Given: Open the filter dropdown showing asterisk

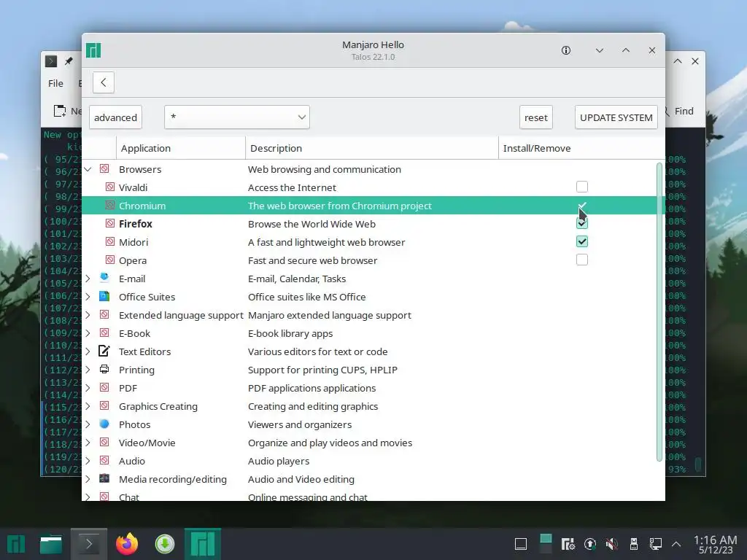Looking at the screenshot, I should (x=237, y=117).
